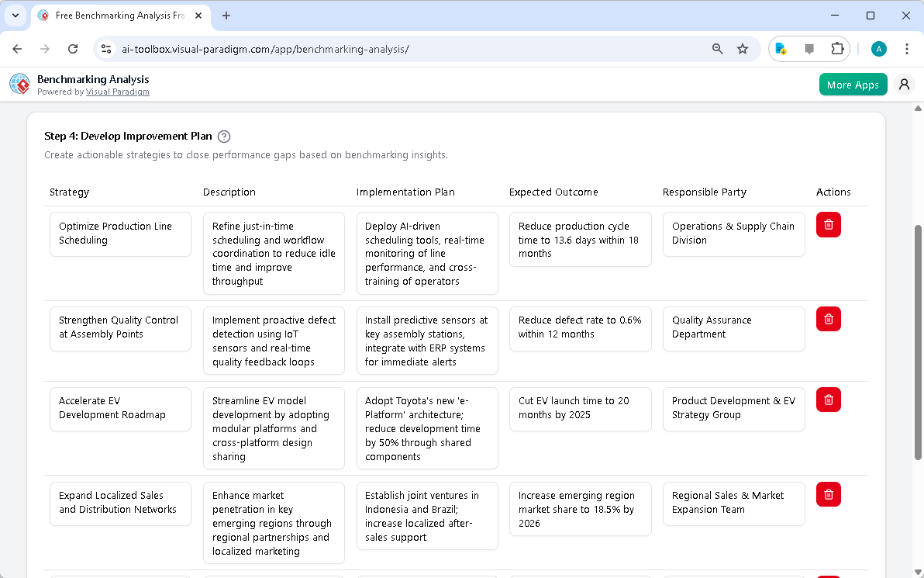Open the user account icon beside More Apps
Viewport: 924px width, 578px height.
[904, 84]
